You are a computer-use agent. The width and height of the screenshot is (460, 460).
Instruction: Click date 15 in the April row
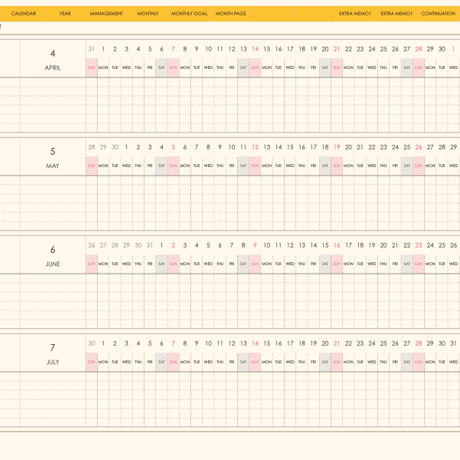coord(267,49)
